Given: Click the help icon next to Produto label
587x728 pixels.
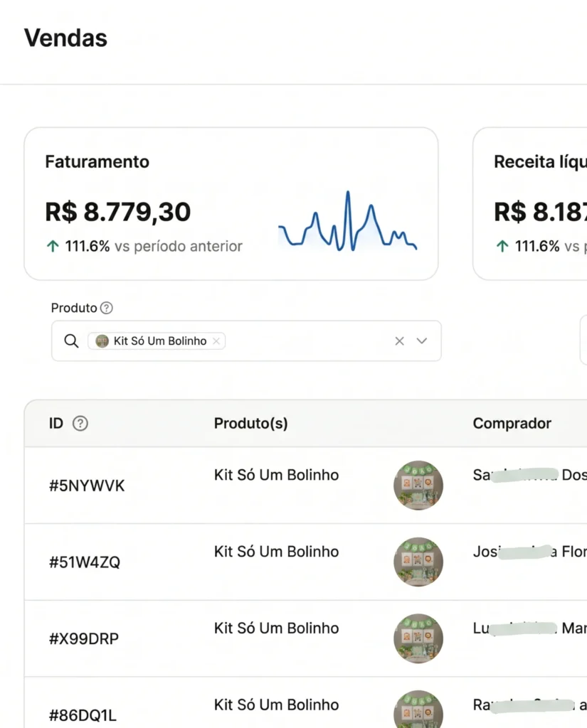Looking at the screenshot, I should click(107, 308).
